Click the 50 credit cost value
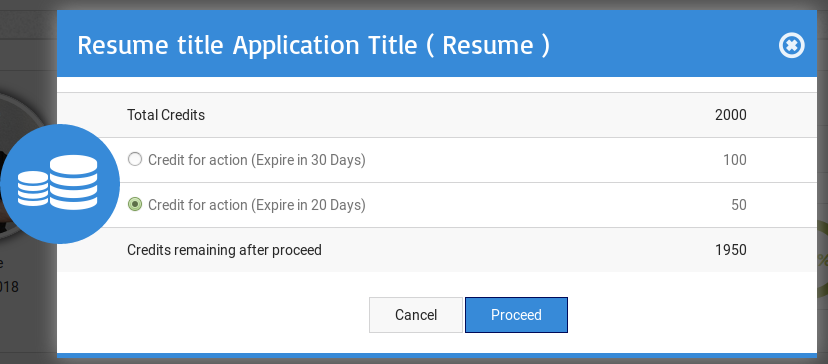This screenshot has width=828, height=364. pyautogui.click(x=739, y=204)
